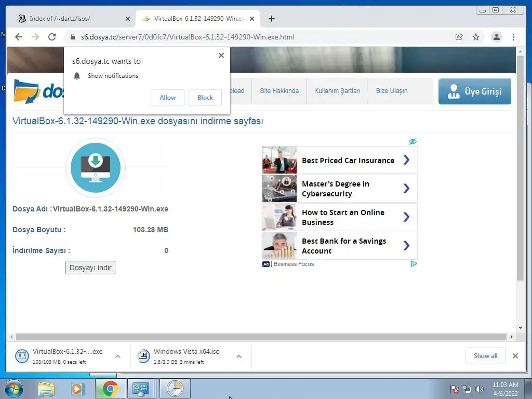
Task: Click the vertical scrollbar down arrow
Action: [x=520, y=328]
